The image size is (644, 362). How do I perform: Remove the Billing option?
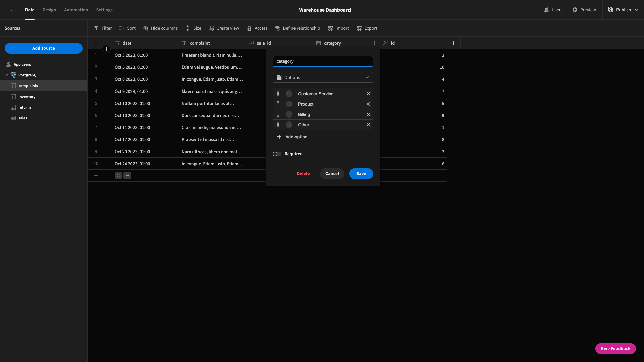click(368, 114)
